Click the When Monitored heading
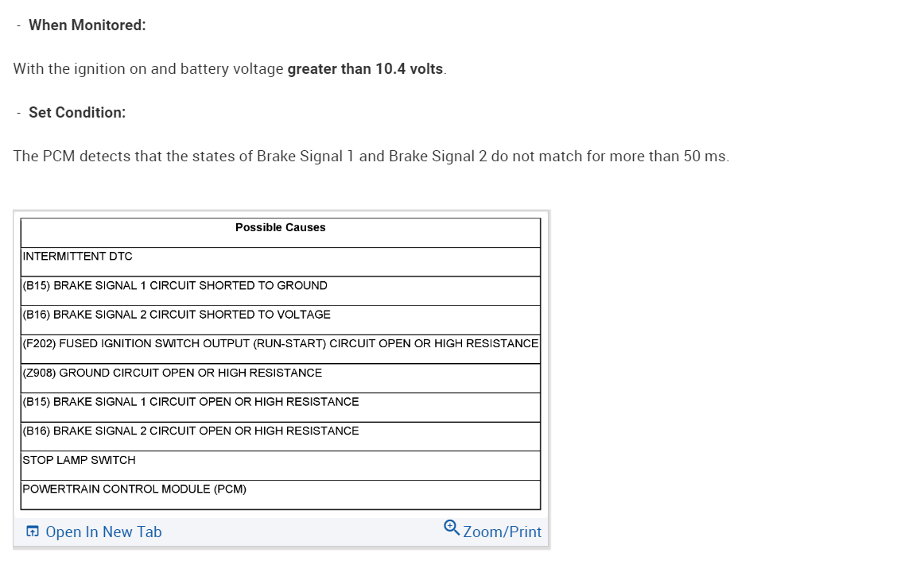Screen dimensions: 924x580 tap(87, 25)
